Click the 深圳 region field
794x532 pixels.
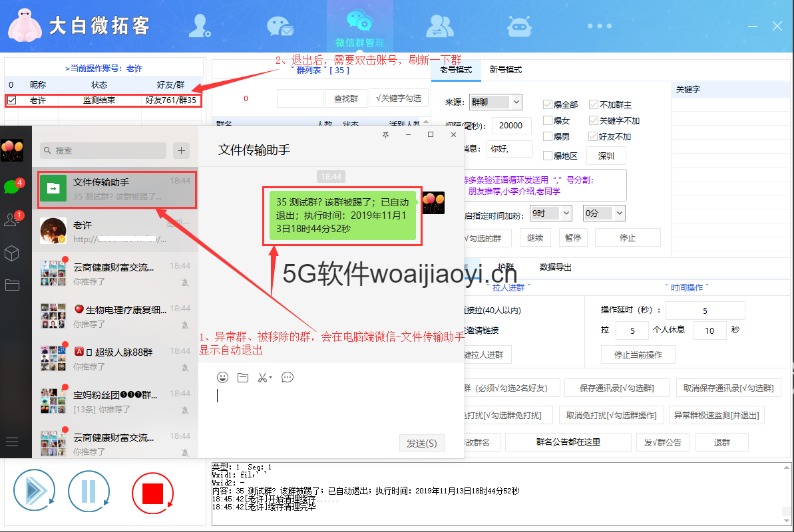[x=606, y=156]
